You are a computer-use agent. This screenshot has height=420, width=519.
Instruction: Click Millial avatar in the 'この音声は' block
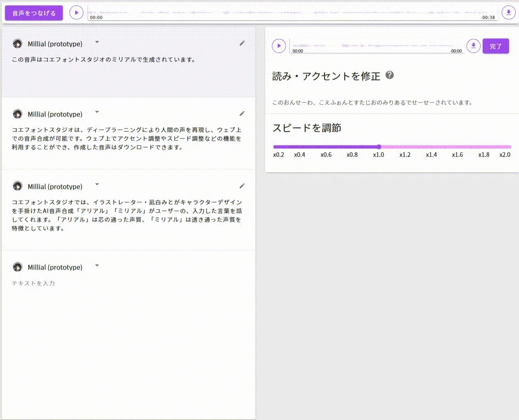click(17, 44)
